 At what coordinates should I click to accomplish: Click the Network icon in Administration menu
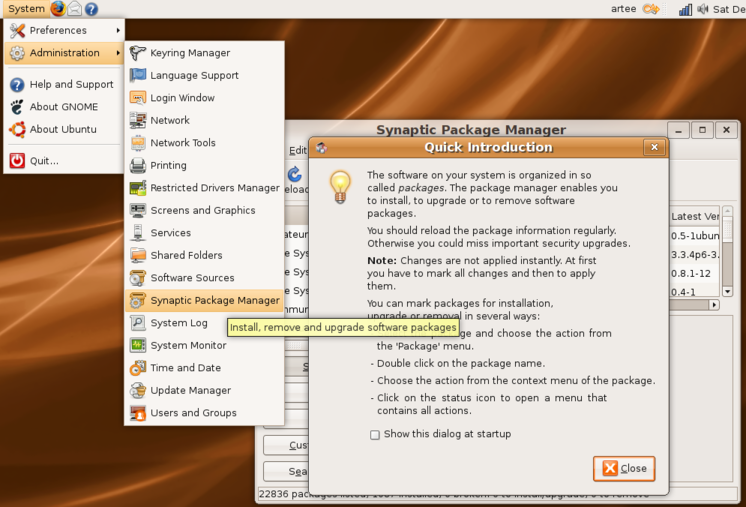pos(137,120)
